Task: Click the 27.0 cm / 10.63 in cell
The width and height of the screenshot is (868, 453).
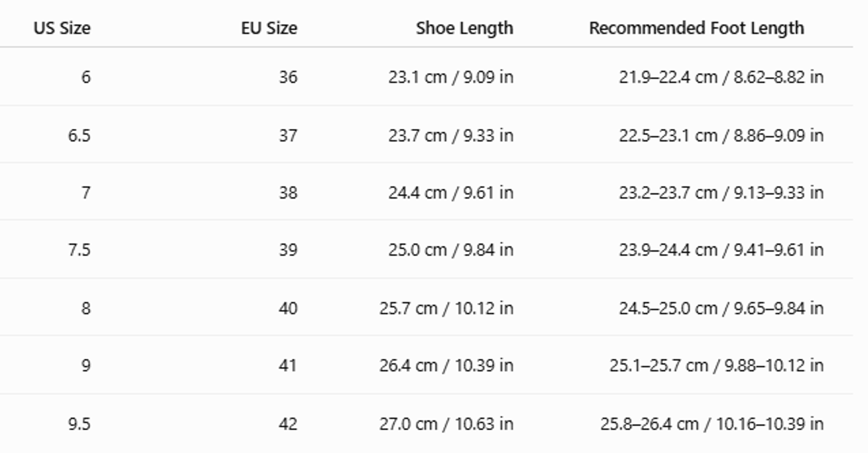Action: tap(446, 424)
